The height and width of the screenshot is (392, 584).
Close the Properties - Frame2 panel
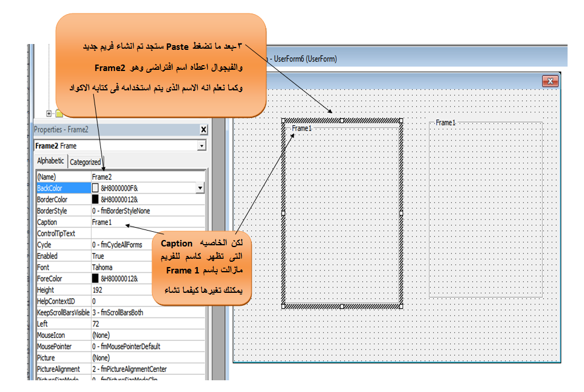(x=203, y=130)
